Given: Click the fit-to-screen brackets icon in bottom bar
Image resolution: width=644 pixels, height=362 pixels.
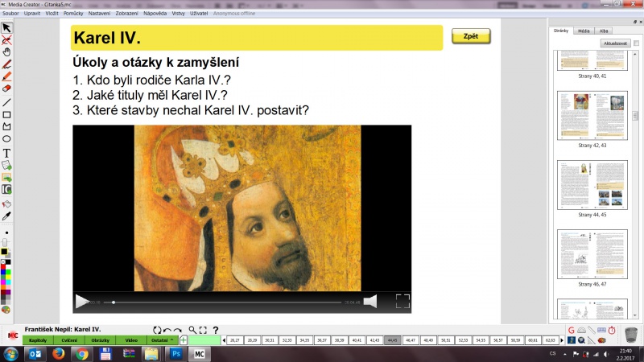Looking at the screenshot, I should coord(203,330).
